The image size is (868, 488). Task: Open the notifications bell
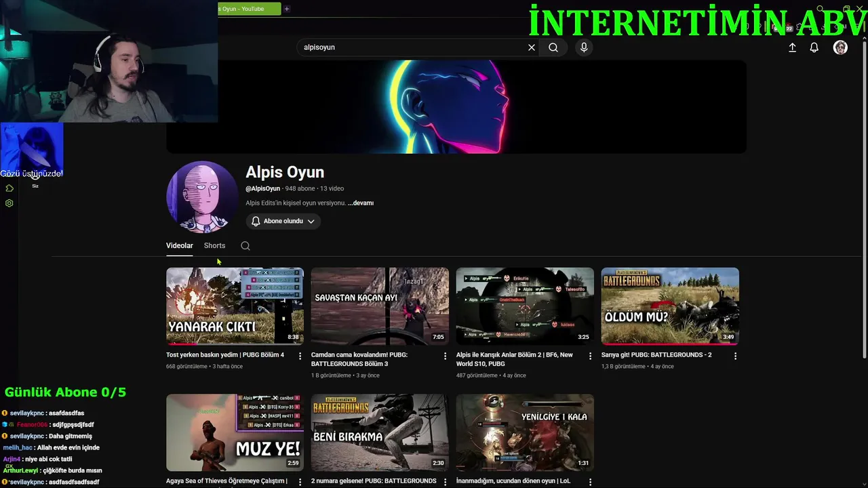(x=814, y=47)
